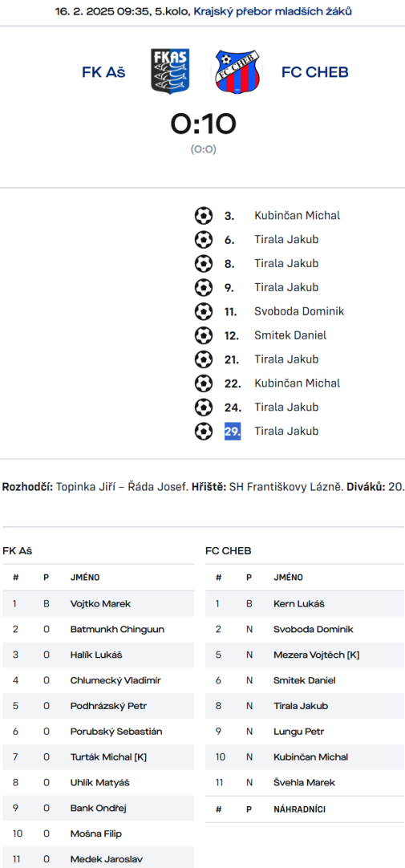Click the goal ball icon at minute 6
The height and width of the screenshot is (868, 405).
[204, 240]
